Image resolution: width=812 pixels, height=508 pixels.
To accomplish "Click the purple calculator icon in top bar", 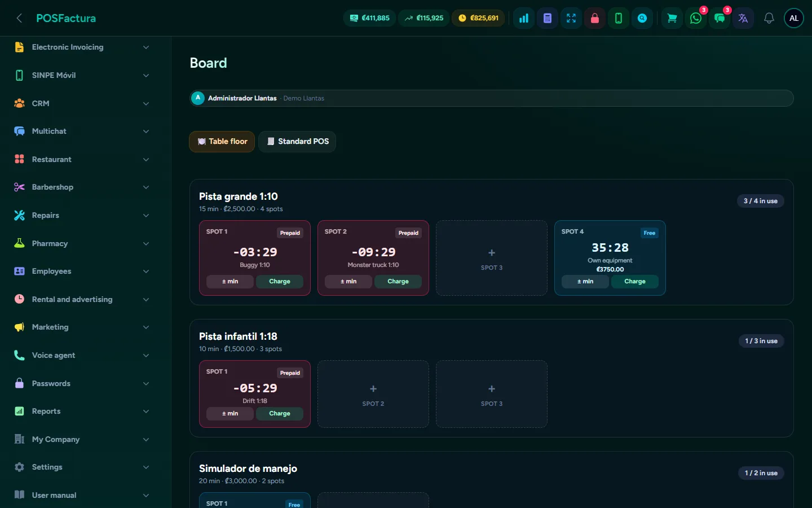I will tap(548, 18).
